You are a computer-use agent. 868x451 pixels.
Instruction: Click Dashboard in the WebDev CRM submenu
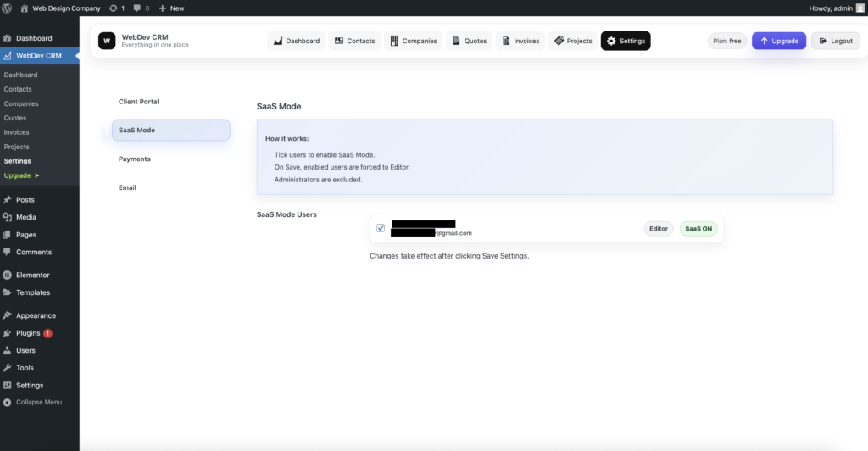[20, 75]
